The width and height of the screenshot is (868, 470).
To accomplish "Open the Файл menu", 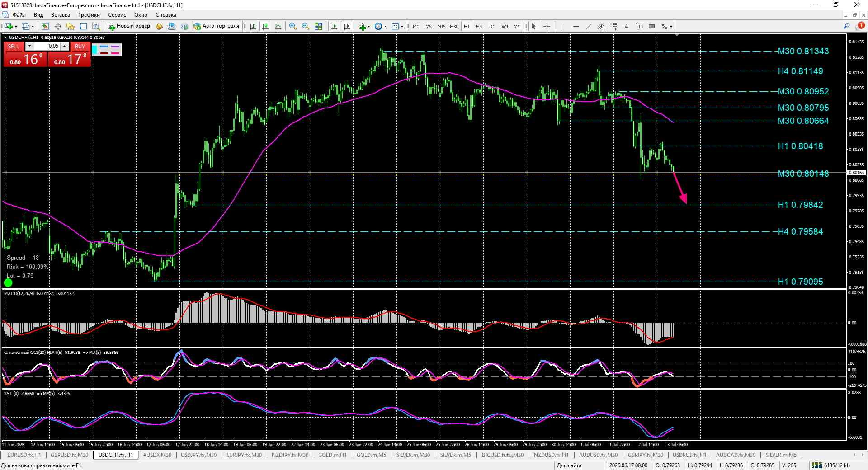I will [x=19, y=15].
